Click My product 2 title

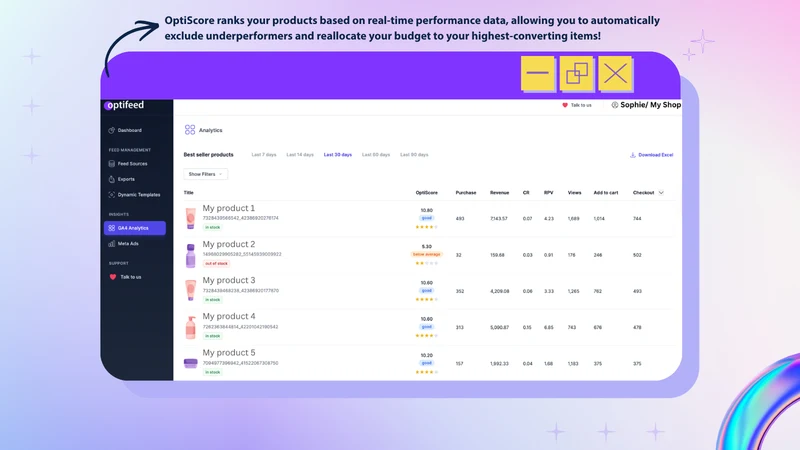[229, 244]
